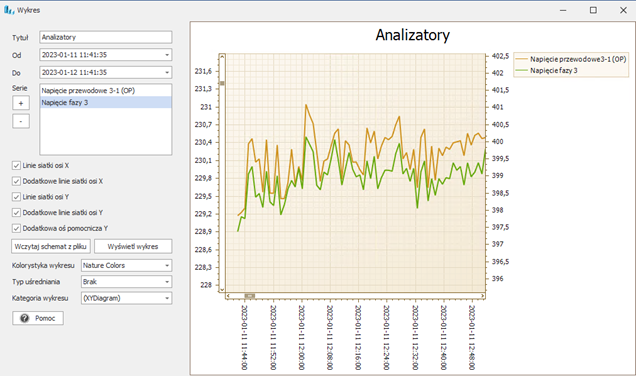Click the horizontal scroll left arrow under chart

pyautogui.click(x=228, y=296)
